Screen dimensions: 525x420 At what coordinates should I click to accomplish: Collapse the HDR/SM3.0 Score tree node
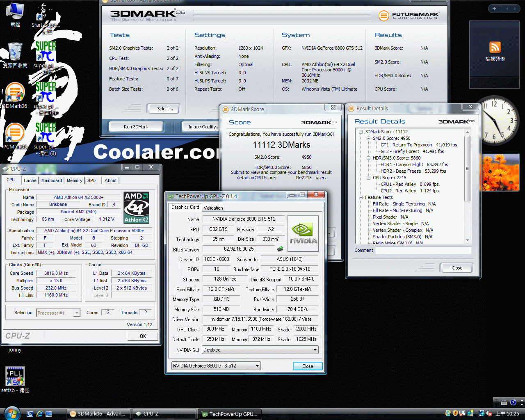[368, 158]
